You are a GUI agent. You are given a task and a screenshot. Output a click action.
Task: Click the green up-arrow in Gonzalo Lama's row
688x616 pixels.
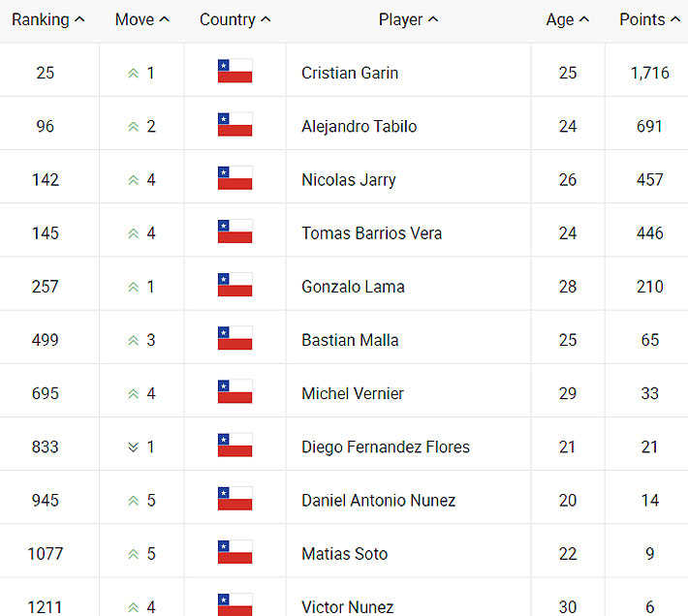coord(133,287)
